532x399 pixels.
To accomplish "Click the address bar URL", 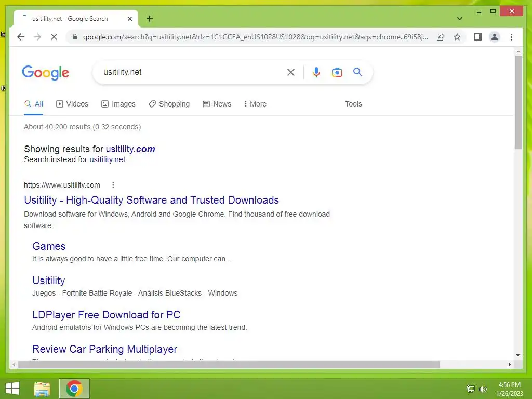I will [255, 37].
